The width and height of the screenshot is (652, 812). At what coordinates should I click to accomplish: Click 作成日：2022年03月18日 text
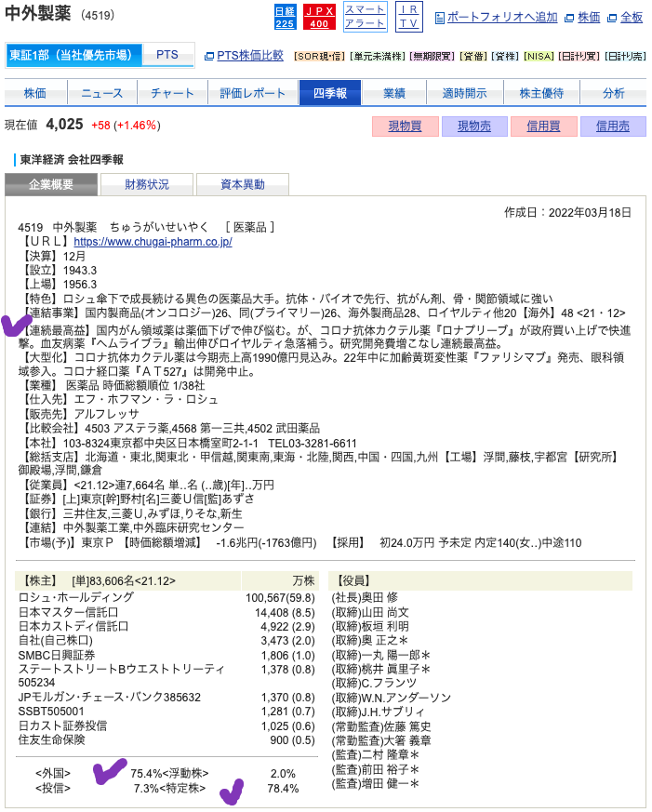[568, 212]
